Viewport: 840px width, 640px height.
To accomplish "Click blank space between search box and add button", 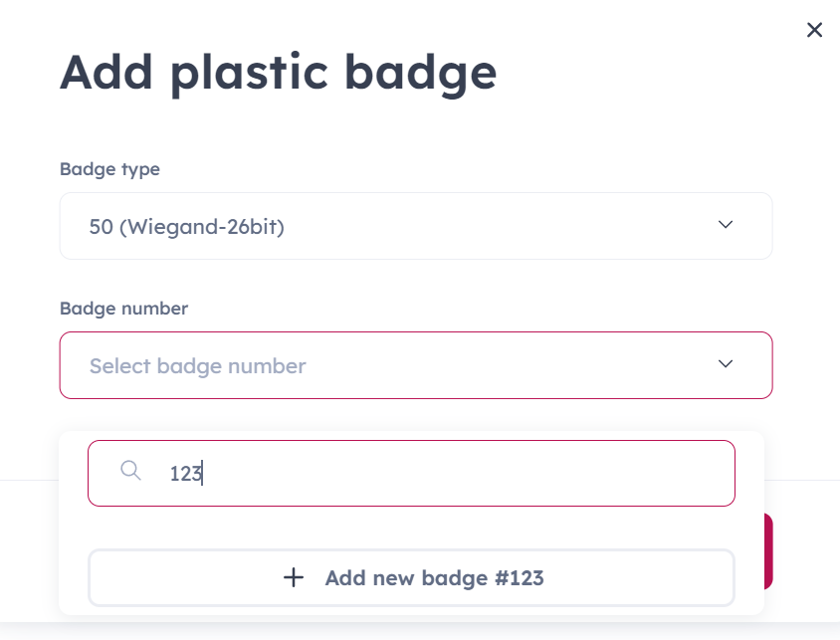I will point(411,528).
